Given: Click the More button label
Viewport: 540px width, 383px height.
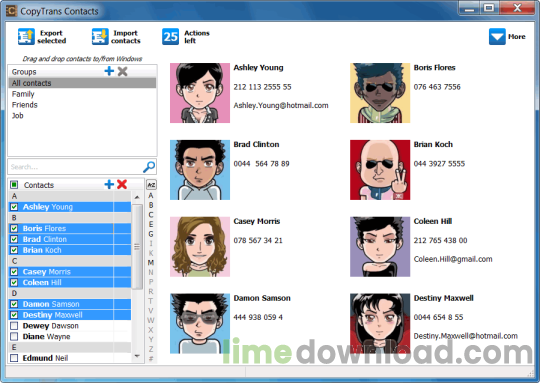Looking at the screenshot, I should 517,37.
